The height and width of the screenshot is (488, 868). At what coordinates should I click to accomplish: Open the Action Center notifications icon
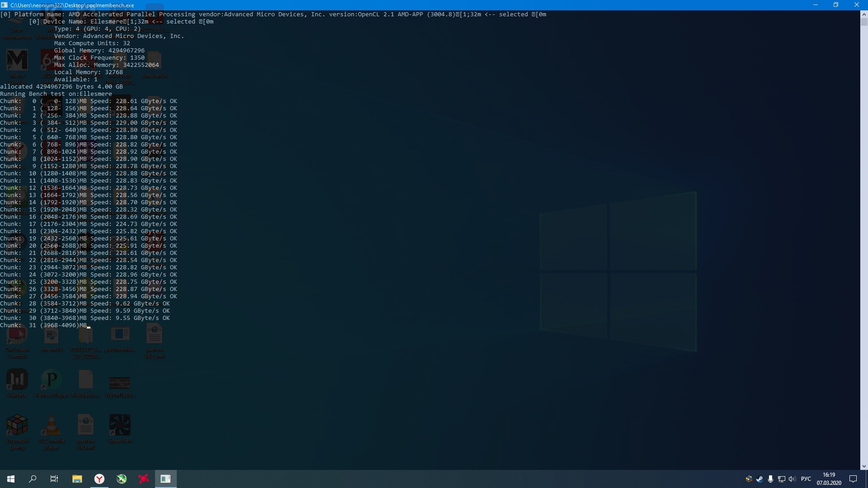click(x=853, y=479)
